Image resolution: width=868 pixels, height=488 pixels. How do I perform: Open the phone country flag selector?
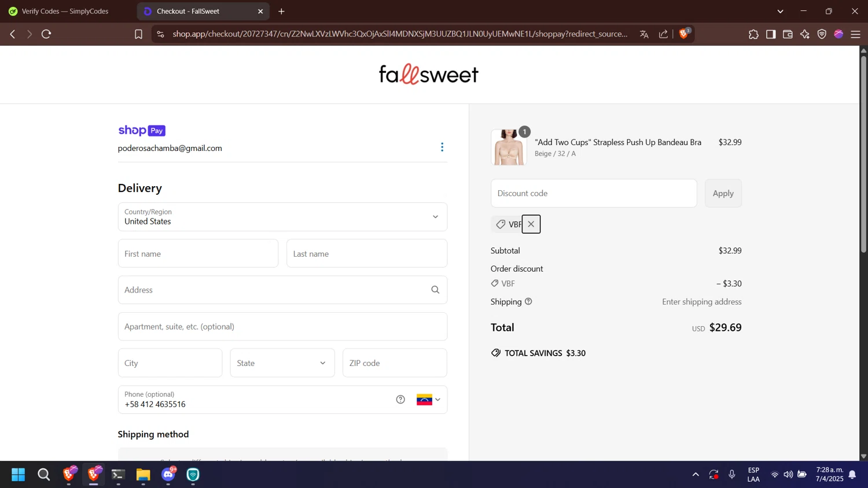click(428, 400)
